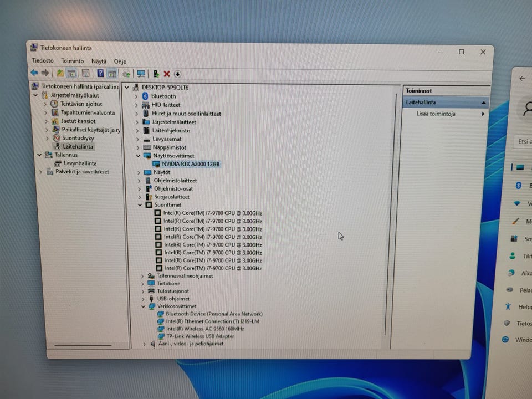The width and height of the screenshot is (532, 399).
Task: Select the NVIDIA RTX A2000 12GB device
Action: (x=191, y=164)
